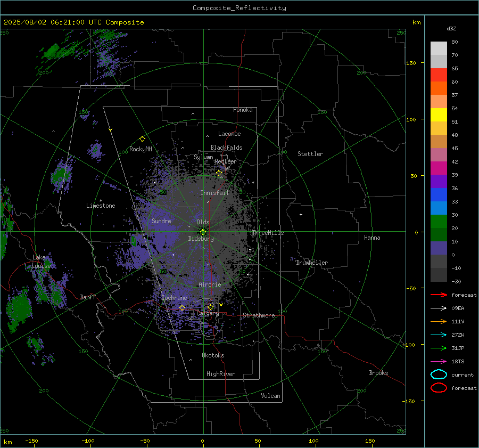Click the Blackfalds town label

click(x=226, y=148)
